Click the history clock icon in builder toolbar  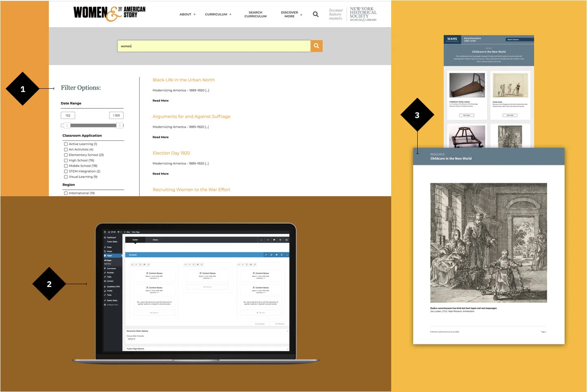287,240
